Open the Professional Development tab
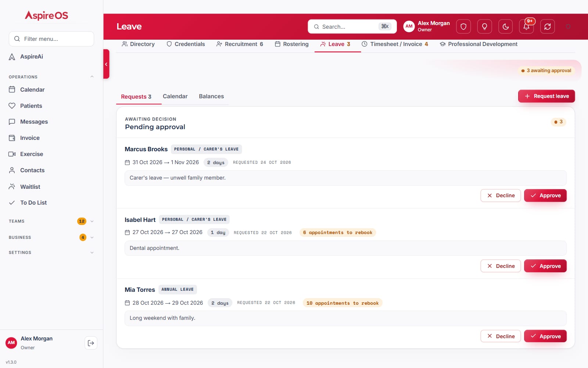Viewport: 588px width, 368px height. pyautogui.click(x=478, y=44)
